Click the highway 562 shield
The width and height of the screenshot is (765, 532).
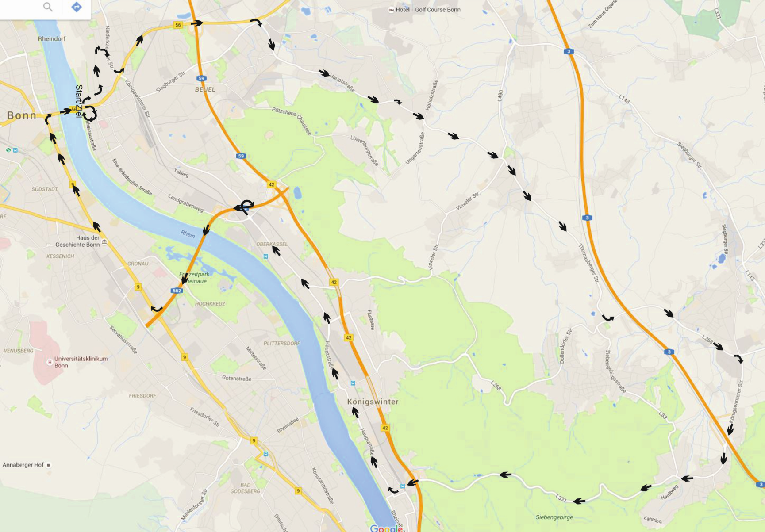(x=177, y=291)
